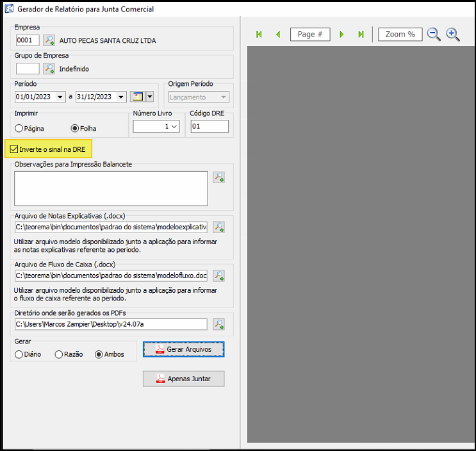Zoom out the report preview
This screenshot has height=451, width=476.
[x=434, y=35]
